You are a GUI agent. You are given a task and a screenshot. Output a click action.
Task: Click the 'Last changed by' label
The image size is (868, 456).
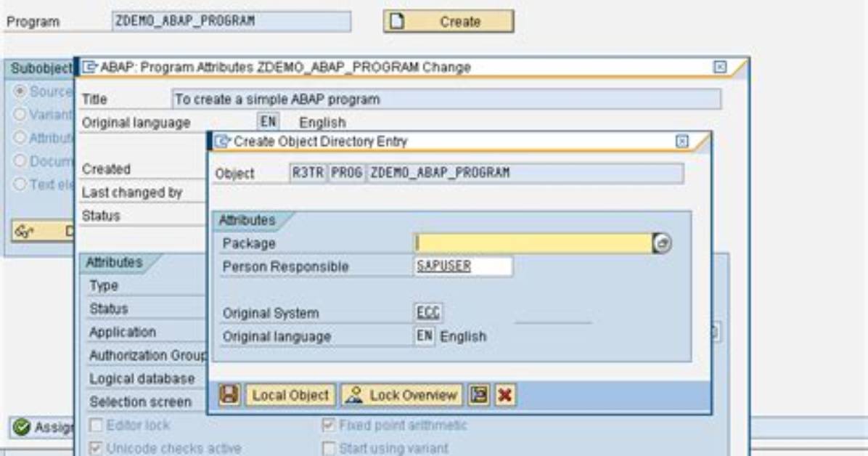[132, 192]
